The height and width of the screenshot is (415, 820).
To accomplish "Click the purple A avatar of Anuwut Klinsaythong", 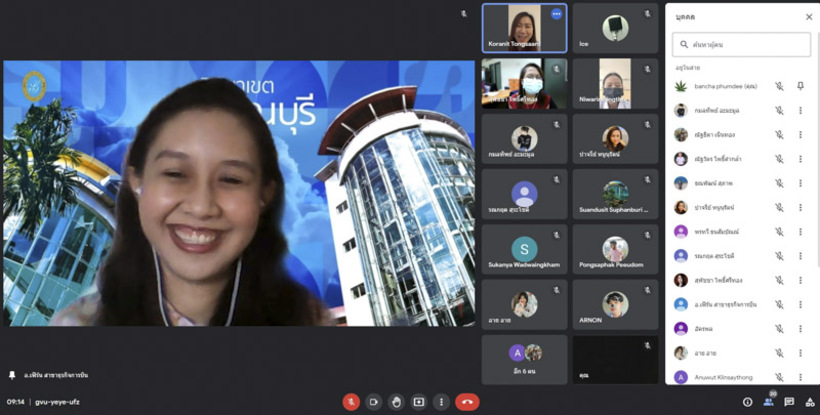I will coord(680,377).
